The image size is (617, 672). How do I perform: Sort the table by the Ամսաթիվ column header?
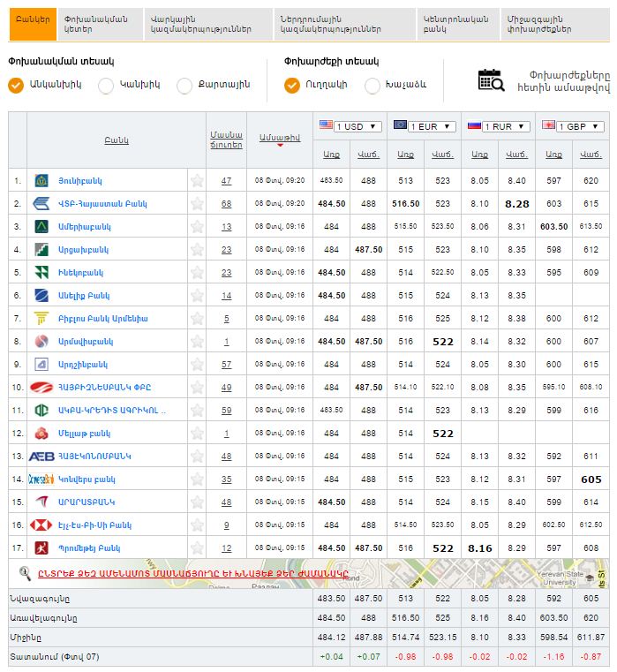(280, 139)
